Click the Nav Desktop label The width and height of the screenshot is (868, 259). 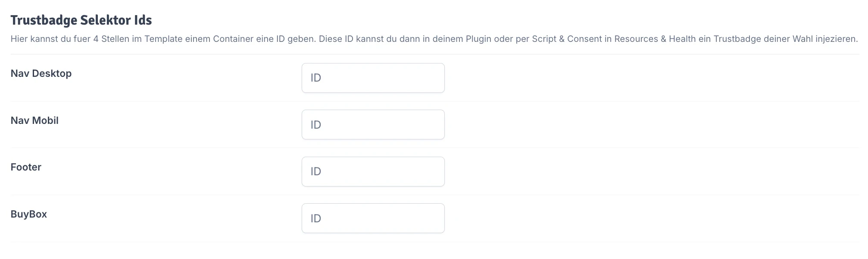[41, 73]
